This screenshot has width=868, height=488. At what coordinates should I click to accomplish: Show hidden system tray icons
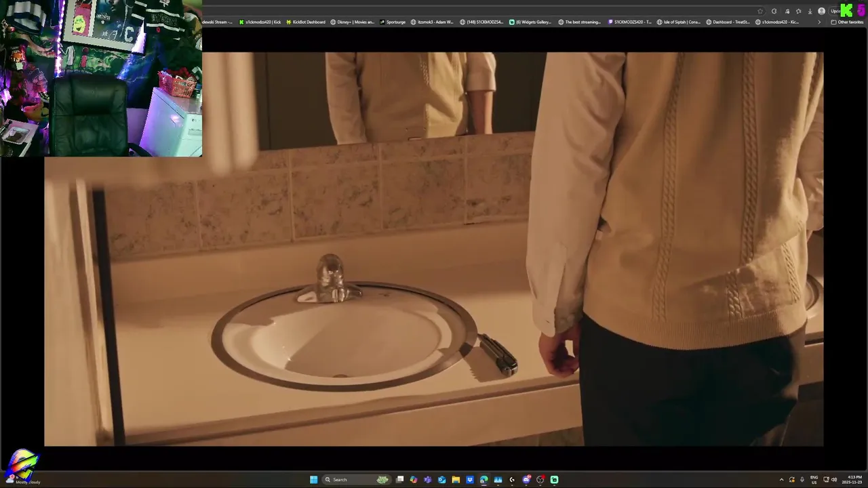point(782,480)
